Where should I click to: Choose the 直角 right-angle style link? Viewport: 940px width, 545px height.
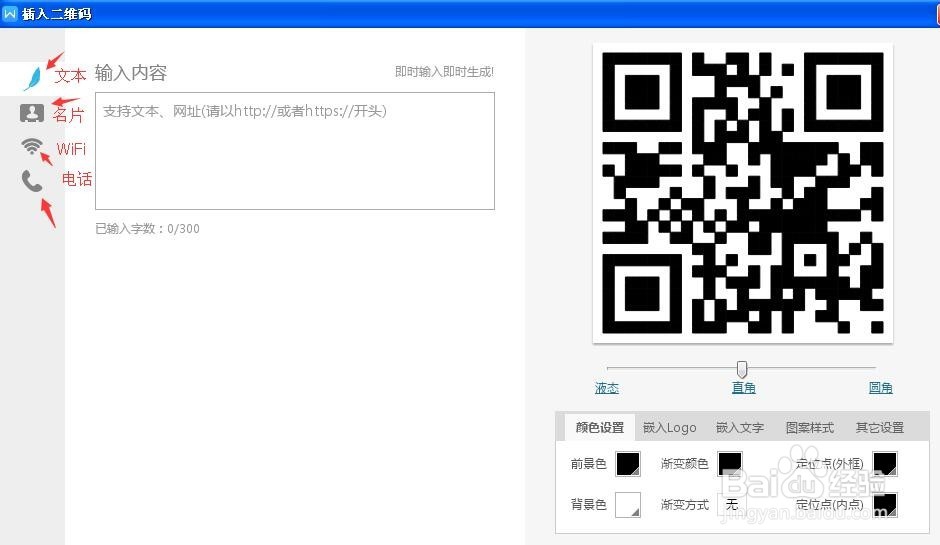(x=743, y=388)
